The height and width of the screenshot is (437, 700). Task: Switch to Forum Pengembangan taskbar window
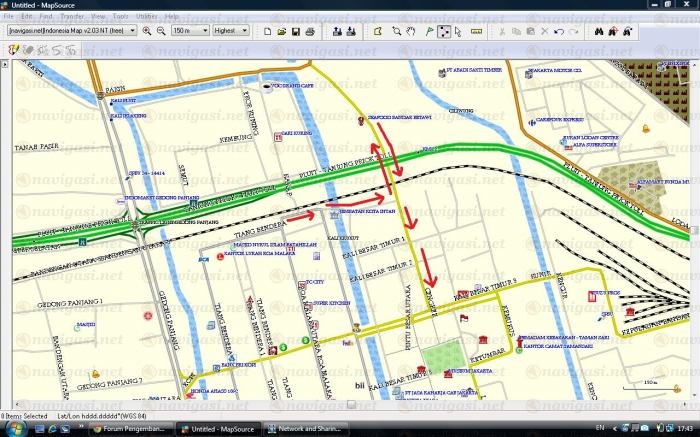[x=129, y=429]
